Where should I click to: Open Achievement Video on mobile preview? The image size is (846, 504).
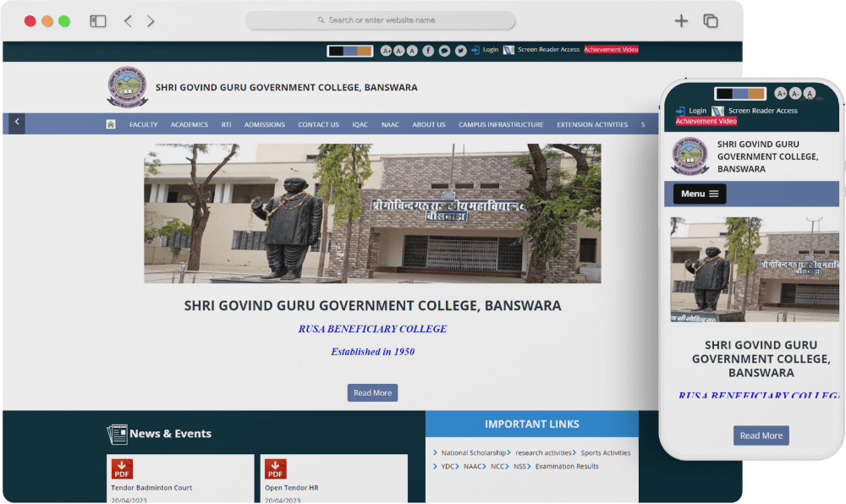(706, 121)
